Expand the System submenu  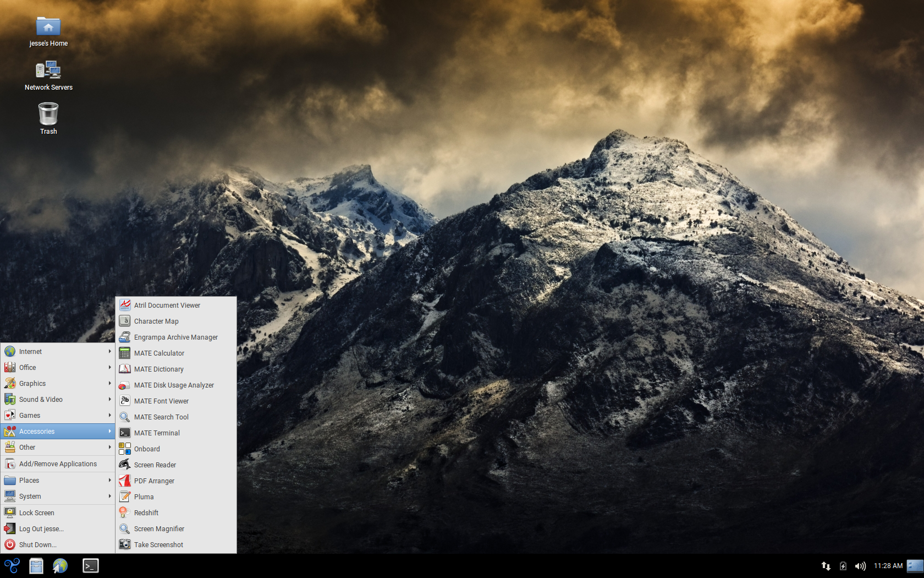58,497
